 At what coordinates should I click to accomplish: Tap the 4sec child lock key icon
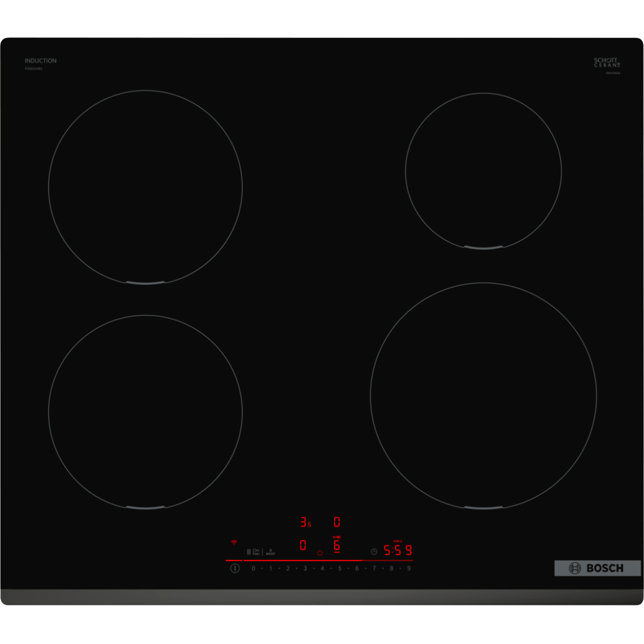256,552
